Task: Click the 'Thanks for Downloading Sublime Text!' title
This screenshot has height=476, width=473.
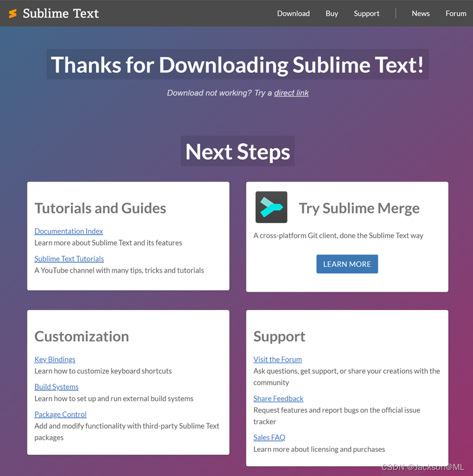Action: click(237, 65)
